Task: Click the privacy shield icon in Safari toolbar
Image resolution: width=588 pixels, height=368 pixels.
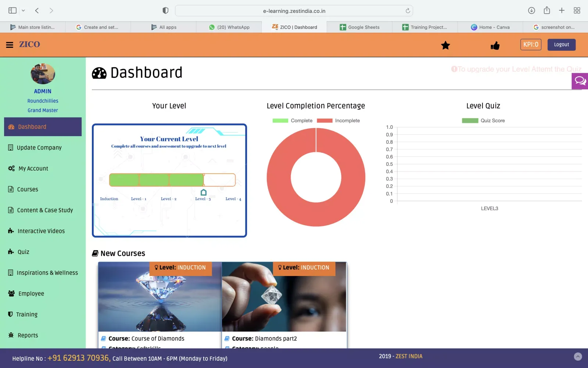Action: pos(165,10)
